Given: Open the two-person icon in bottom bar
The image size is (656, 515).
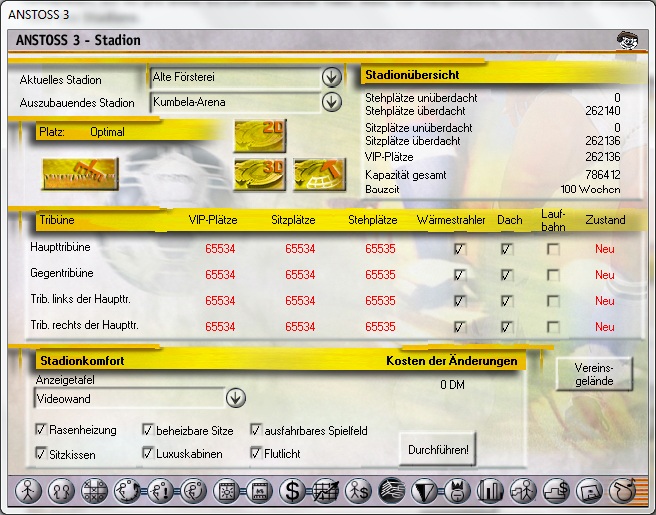Looking at the screenshot, I should tap(61, 490).
